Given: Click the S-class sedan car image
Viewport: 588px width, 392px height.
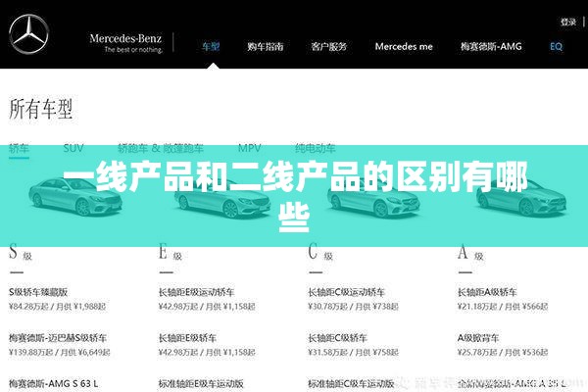Looking at the screenshot, I should tap(75, 197).
